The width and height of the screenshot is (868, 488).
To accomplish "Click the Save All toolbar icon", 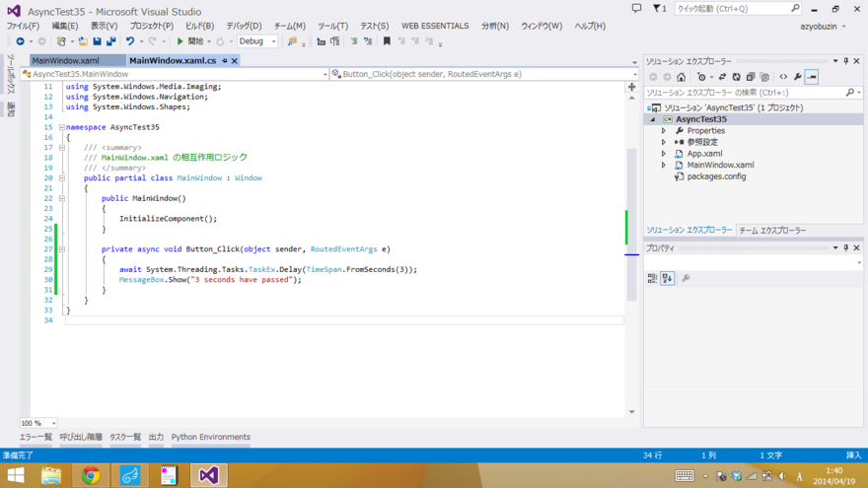I will pos(110,41).
